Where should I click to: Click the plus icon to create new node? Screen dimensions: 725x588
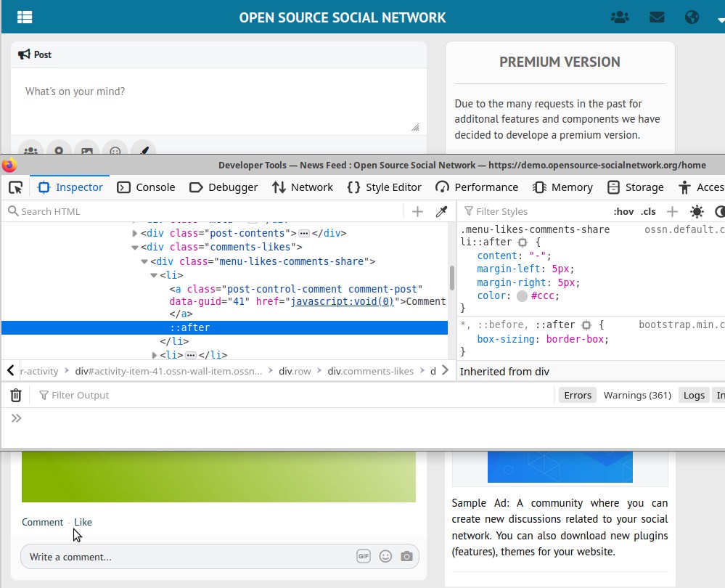[417, 211]
